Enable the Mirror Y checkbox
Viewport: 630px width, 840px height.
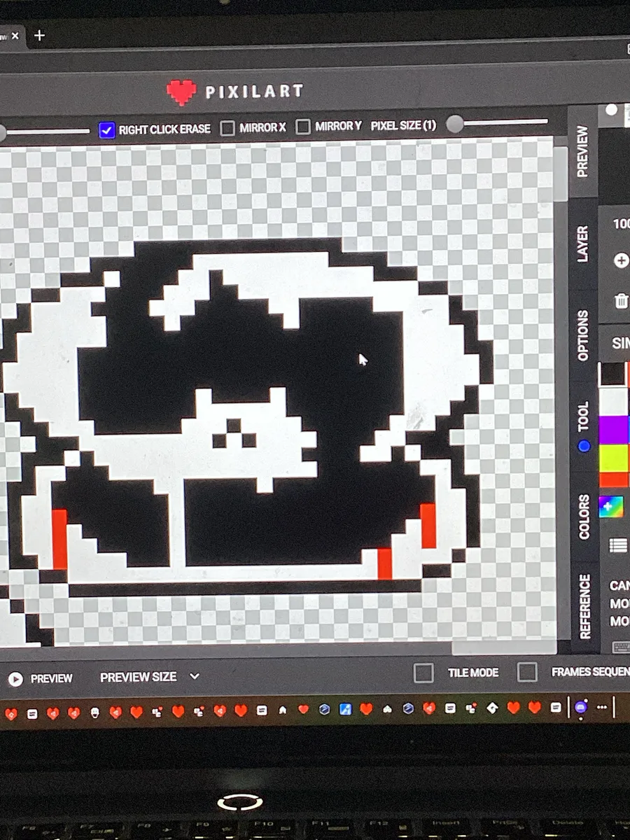coord(302,127)
